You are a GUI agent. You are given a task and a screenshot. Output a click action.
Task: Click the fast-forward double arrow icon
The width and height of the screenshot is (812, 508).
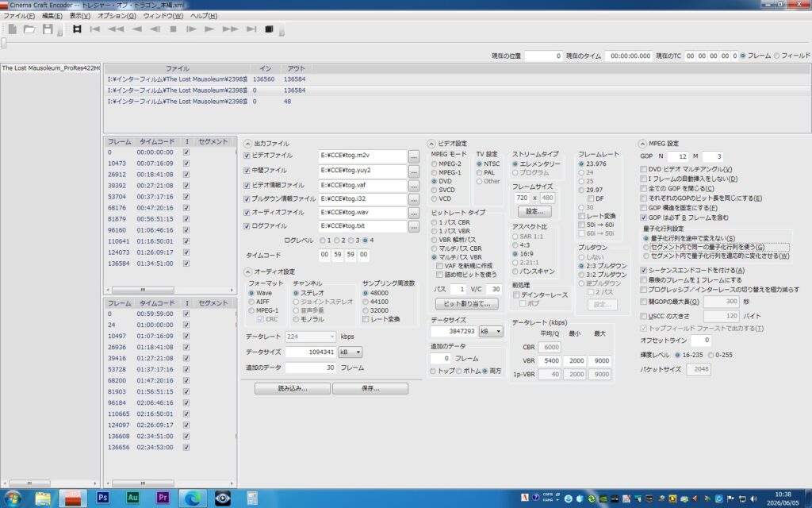click(x=231, y=29)
